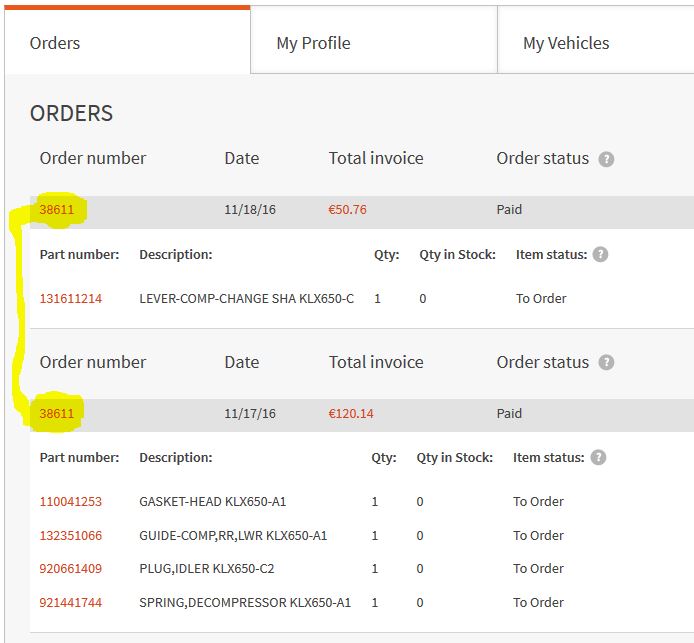The height and width of the screenshot is (643, 694).
Task: Click the €50.76 total invoice amount
Action: tap(347, 210)
